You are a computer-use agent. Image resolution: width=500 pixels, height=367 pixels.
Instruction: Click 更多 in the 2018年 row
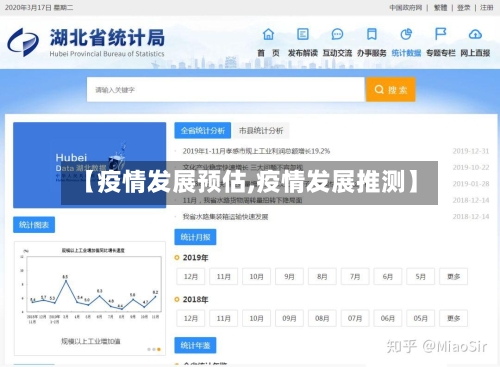pos(454,318)
